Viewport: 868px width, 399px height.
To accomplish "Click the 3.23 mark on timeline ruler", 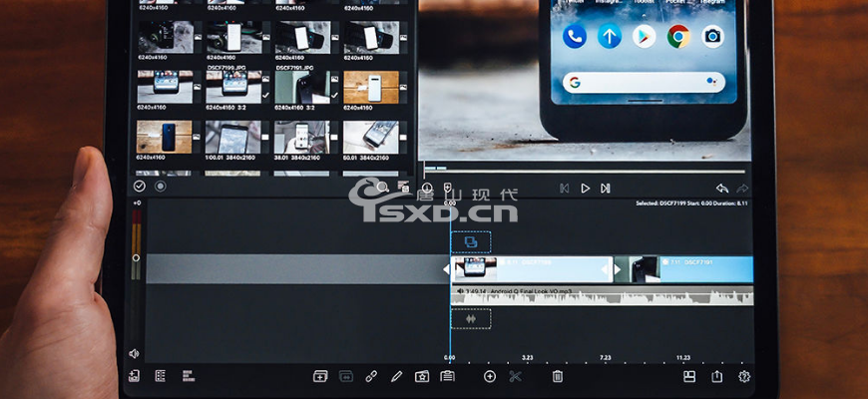I will click(x=527, y=358).
